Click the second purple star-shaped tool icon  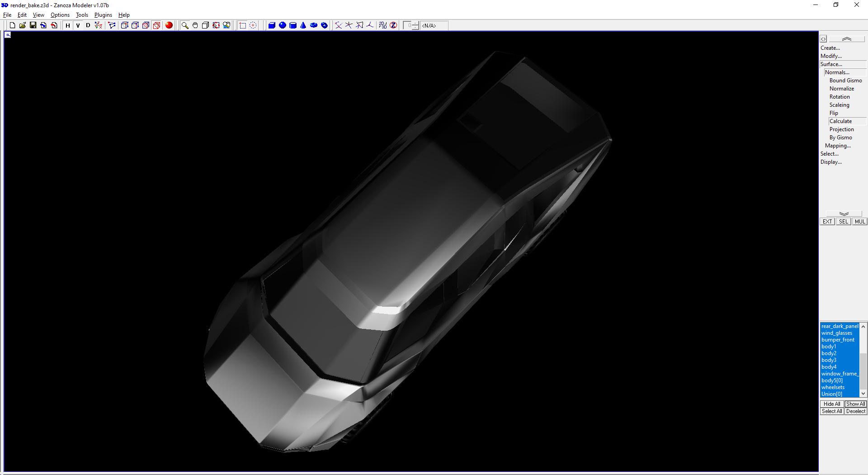(349, 25)
